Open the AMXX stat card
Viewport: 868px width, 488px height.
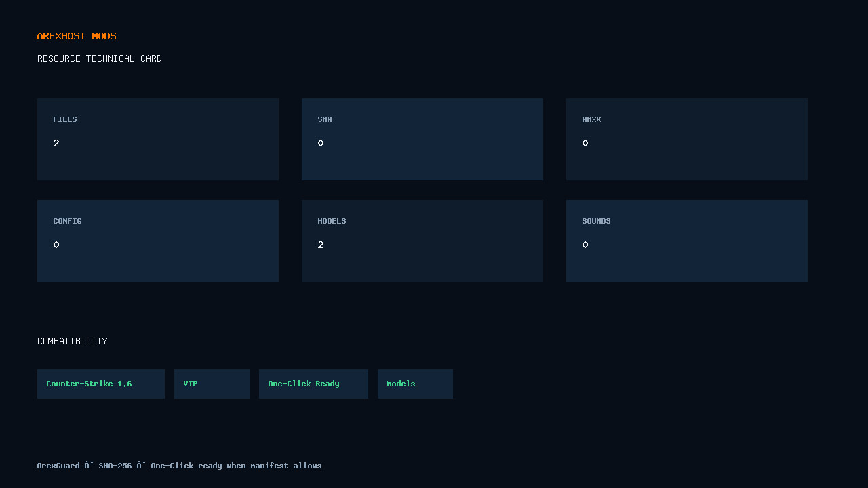tap(687, 139)
